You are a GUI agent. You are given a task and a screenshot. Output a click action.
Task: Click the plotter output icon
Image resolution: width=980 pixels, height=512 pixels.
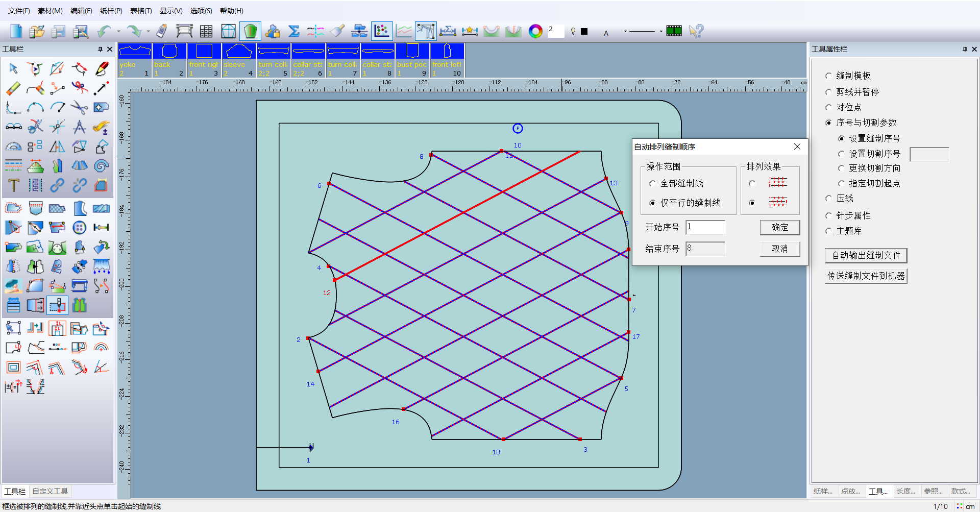[184, 31]
